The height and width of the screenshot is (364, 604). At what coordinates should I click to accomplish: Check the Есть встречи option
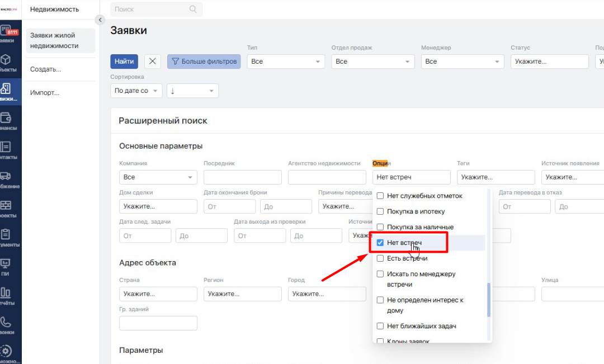(x=380, y=258)
